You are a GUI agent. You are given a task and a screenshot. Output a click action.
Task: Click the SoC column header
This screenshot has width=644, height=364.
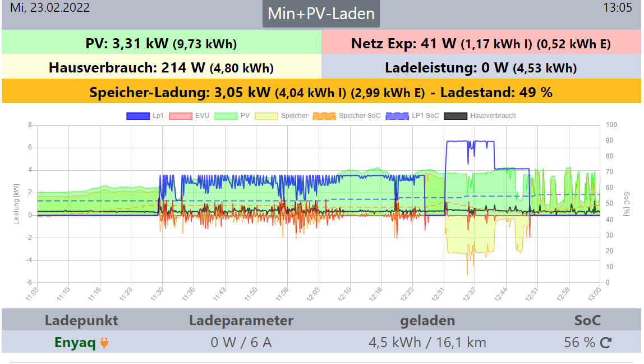pyautogui.click(x=587, y=320)
